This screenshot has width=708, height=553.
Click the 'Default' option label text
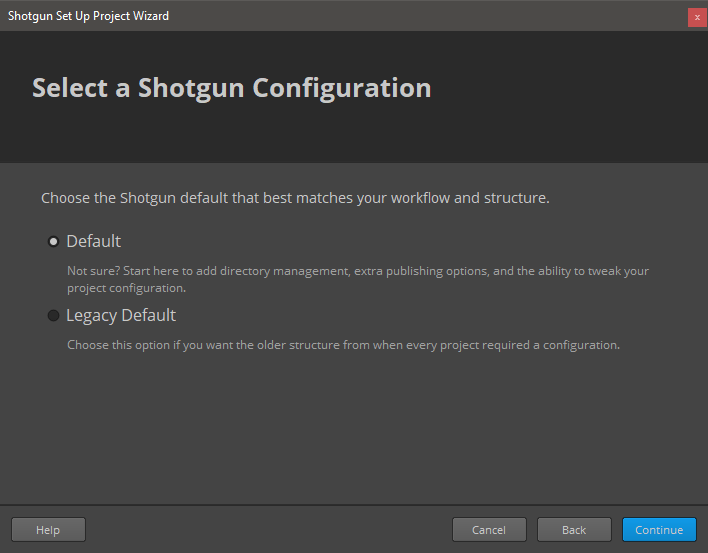click(93, 241)
